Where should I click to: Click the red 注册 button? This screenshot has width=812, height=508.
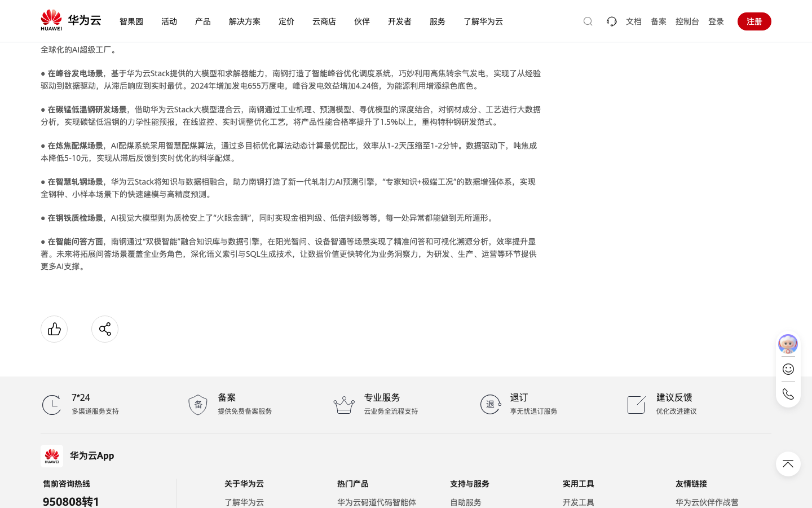pyautogui.click(x=754, y=21)
